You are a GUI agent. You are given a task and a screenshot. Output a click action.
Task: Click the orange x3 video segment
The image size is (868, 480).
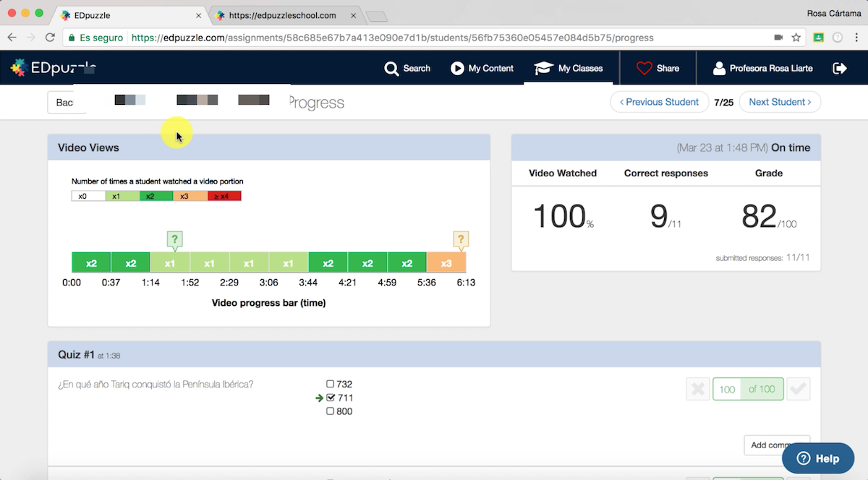[x=446, y=263]
